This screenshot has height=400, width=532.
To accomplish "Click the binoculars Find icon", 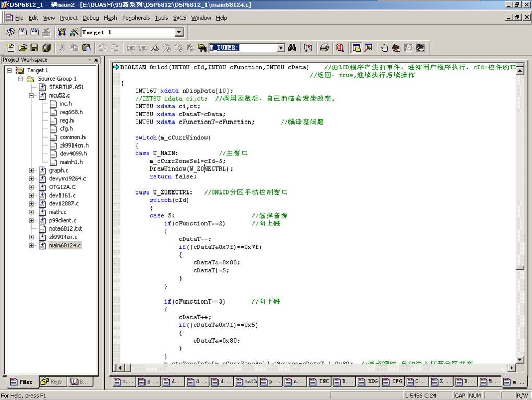I will coord(293,47).
